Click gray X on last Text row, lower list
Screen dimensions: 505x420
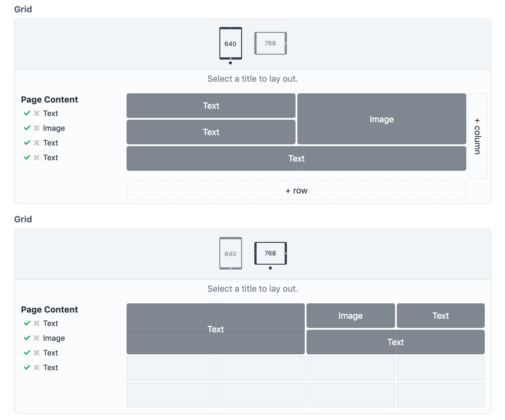tap(37, 367)
